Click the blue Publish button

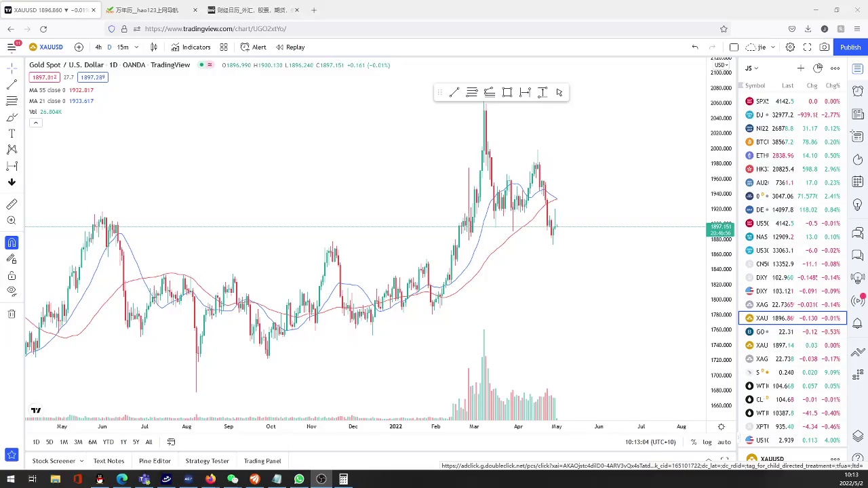(850, 47)
